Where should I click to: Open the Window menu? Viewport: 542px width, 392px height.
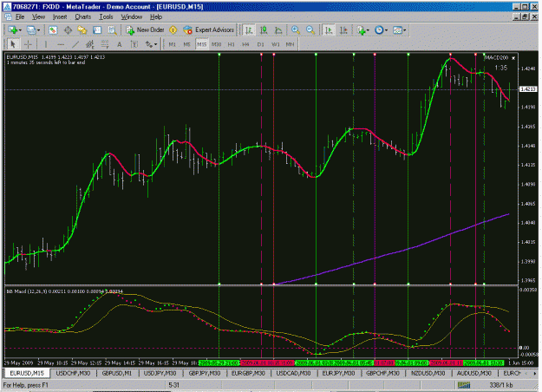coord(131,16)
